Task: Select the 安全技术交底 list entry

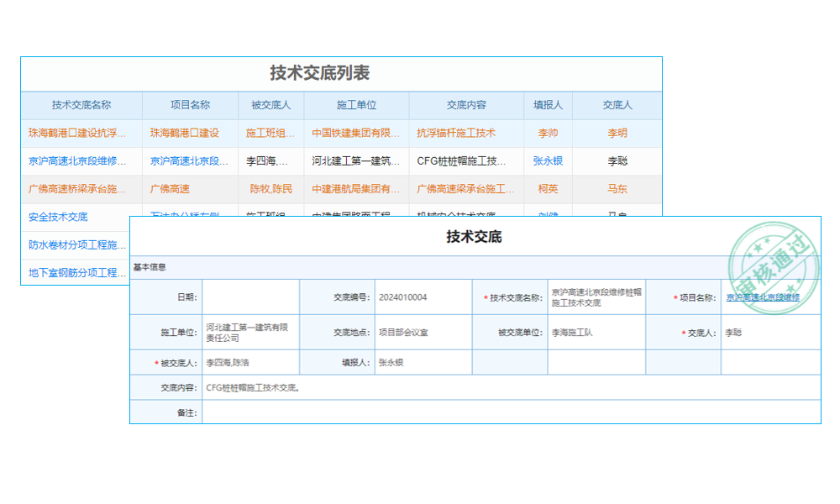Action: coord(53,217)
